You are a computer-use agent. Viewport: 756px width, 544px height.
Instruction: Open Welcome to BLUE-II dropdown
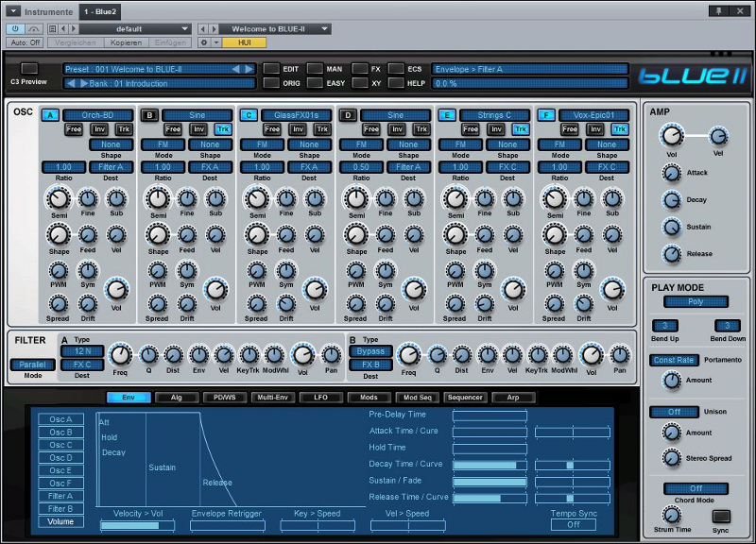(275, 29)
